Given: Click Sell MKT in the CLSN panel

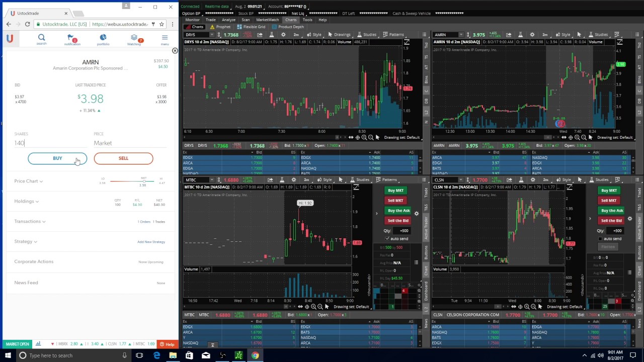Looking at the screenshot, I should click(608, 200).
